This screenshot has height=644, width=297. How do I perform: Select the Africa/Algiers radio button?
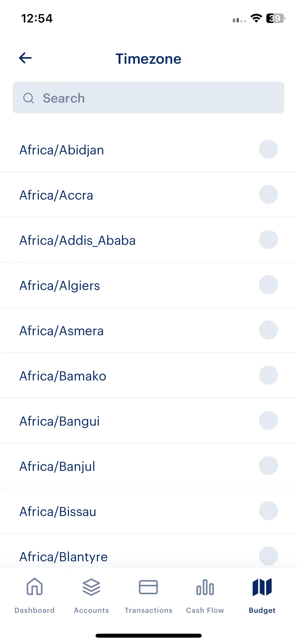pyautogui.click(x=268, y=285)
